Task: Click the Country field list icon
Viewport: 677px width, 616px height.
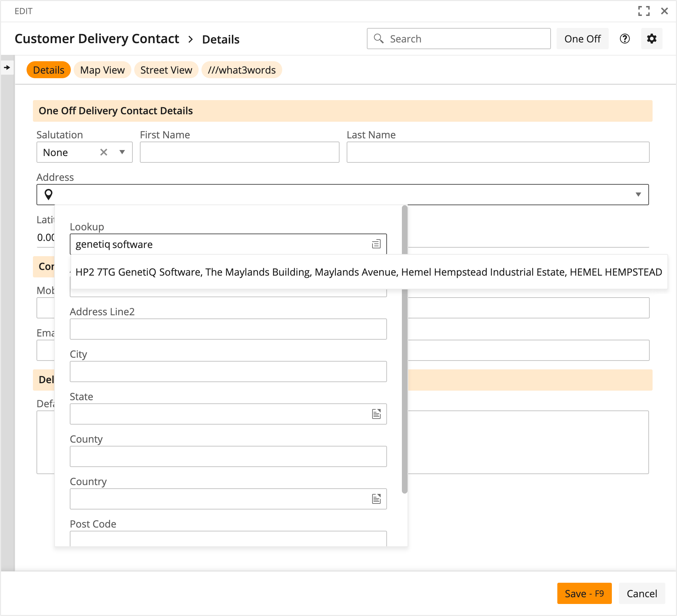Action: [x=376, y=499]
